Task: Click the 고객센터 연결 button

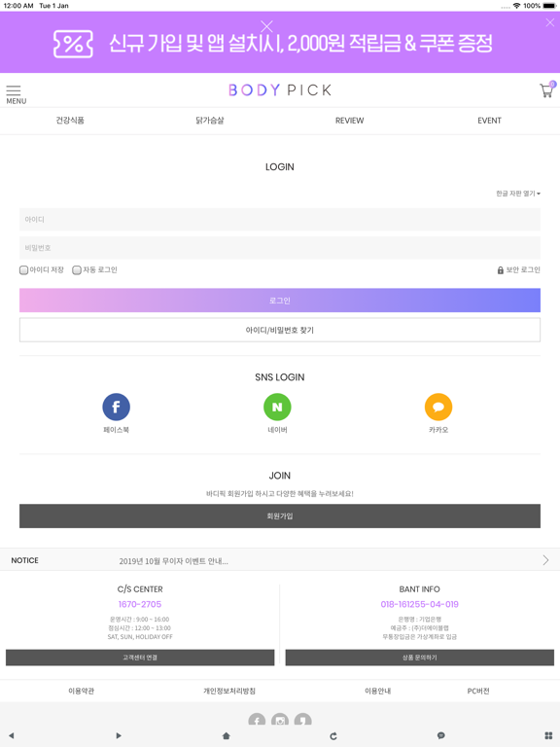Action: [140, 658]
